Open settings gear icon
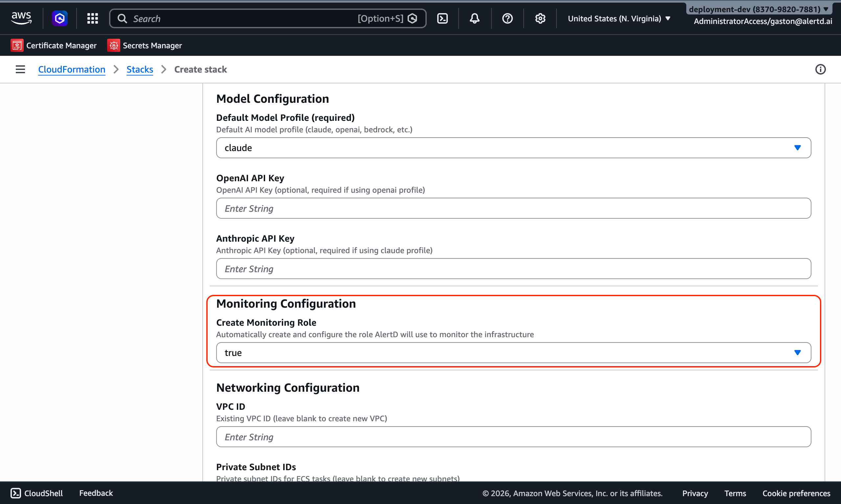This screenshot has width=841, height=504. click(540, 18)
